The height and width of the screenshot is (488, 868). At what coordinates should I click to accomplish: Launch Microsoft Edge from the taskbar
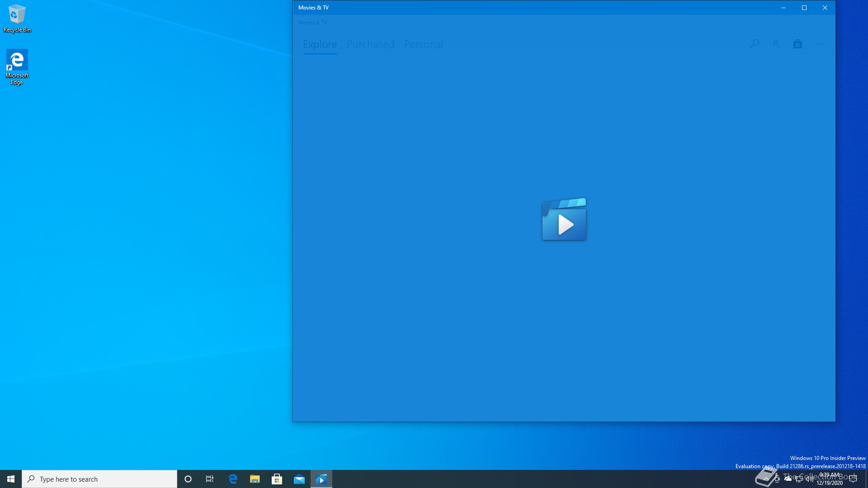(233, 479)
